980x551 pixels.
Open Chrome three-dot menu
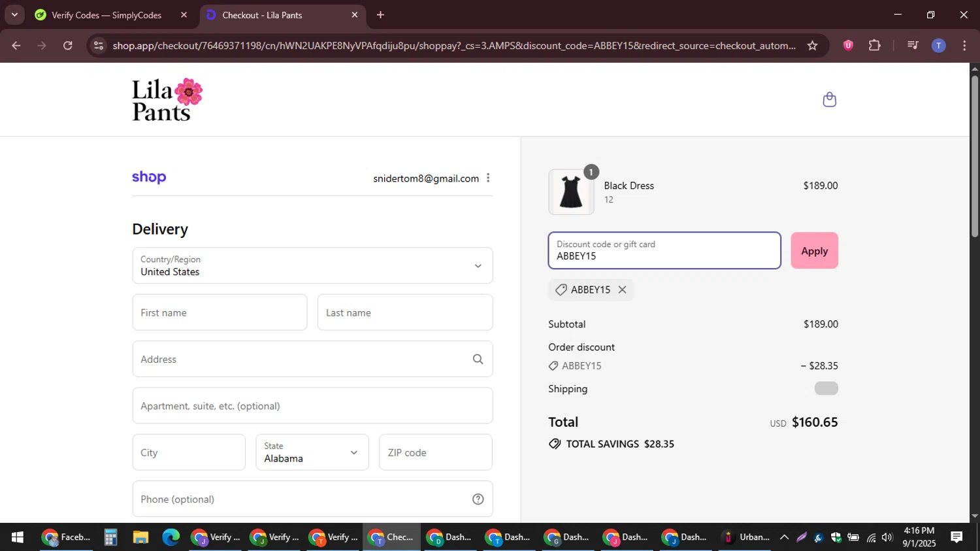[964, 45]
